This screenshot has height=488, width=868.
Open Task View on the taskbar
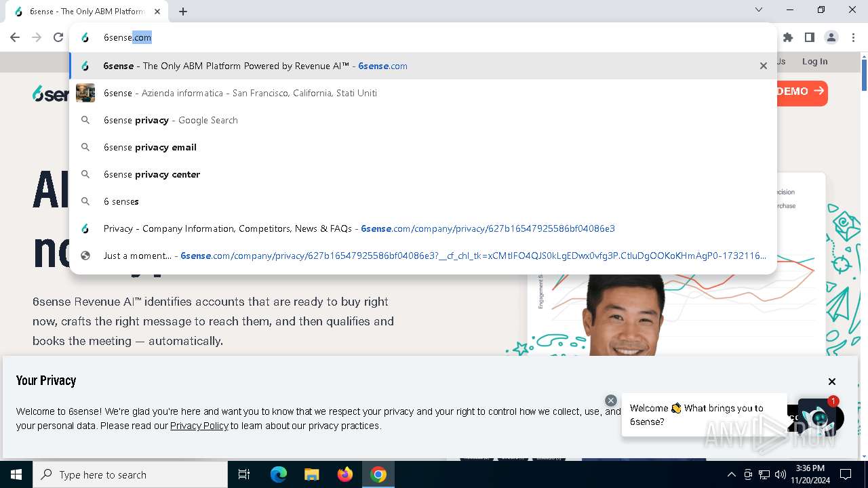click(244, 474)
